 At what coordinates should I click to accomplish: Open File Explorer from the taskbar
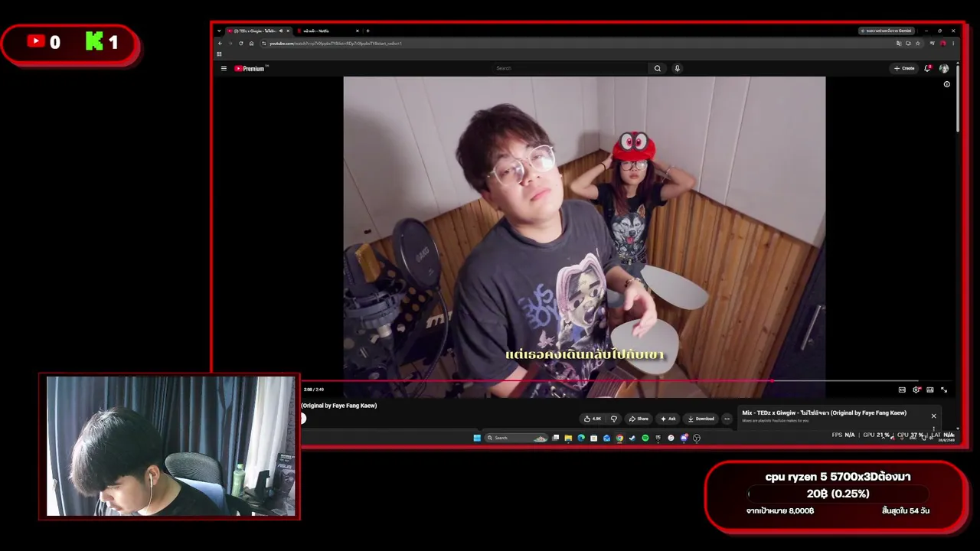568,439
